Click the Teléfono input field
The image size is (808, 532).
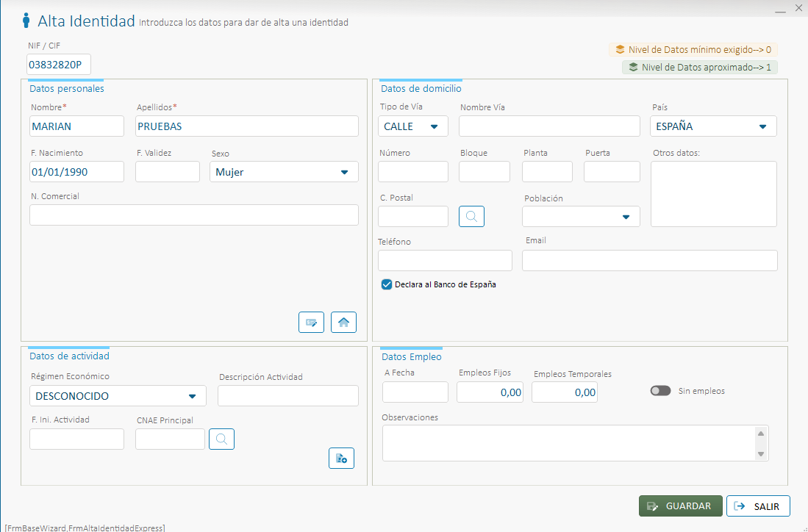pos(445,261)
